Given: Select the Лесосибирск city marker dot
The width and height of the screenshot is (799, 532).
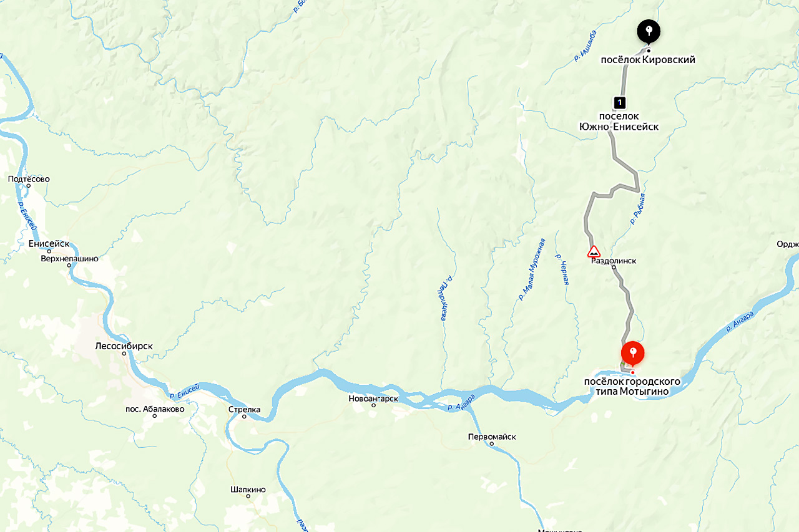Looking at the screenshot, I should click(x=124, y=354).
